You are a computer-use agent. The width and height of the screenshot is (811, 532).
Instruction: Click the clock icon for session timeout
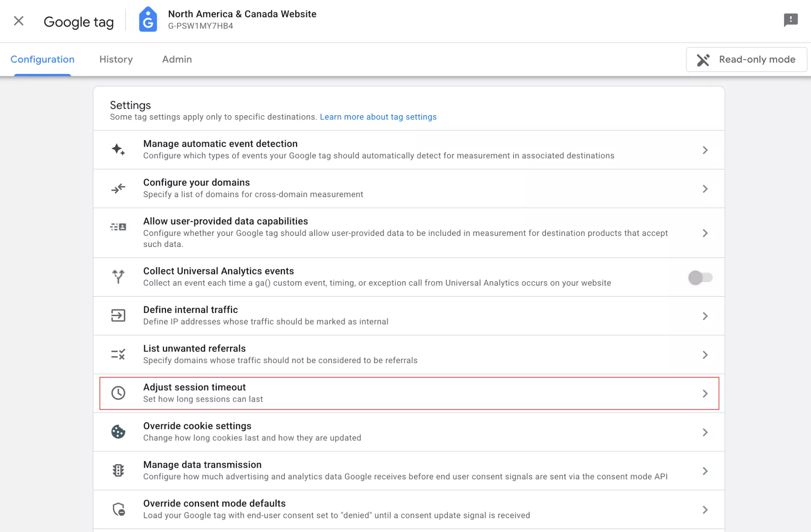coord(118,393)
